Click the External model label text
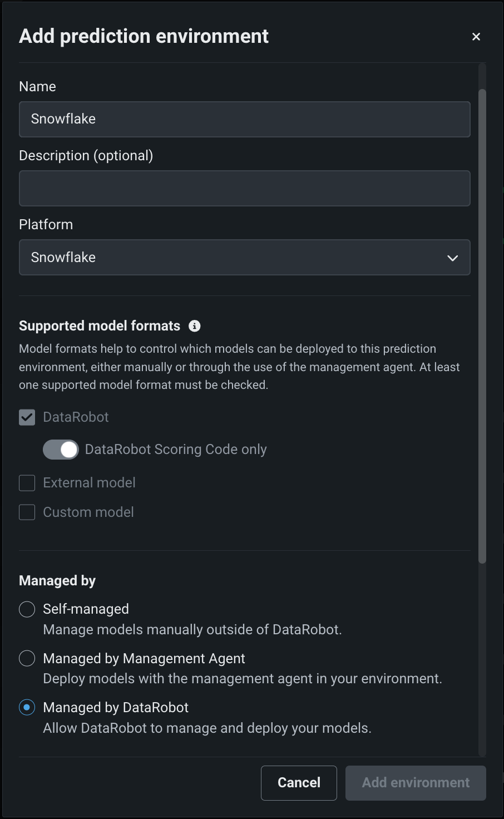 tap(89, 483)
